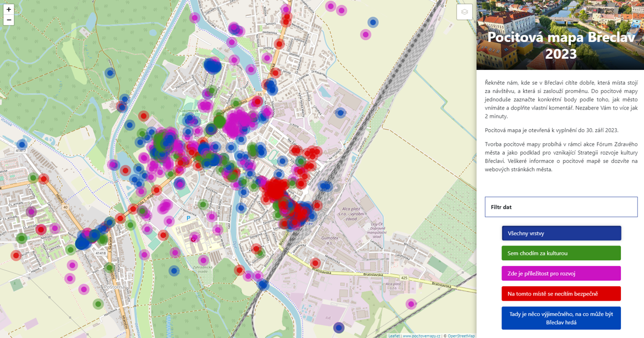Toggle the "Všechny vrstvy" layer filter
The image size is (644, 338).
[560, 232]
